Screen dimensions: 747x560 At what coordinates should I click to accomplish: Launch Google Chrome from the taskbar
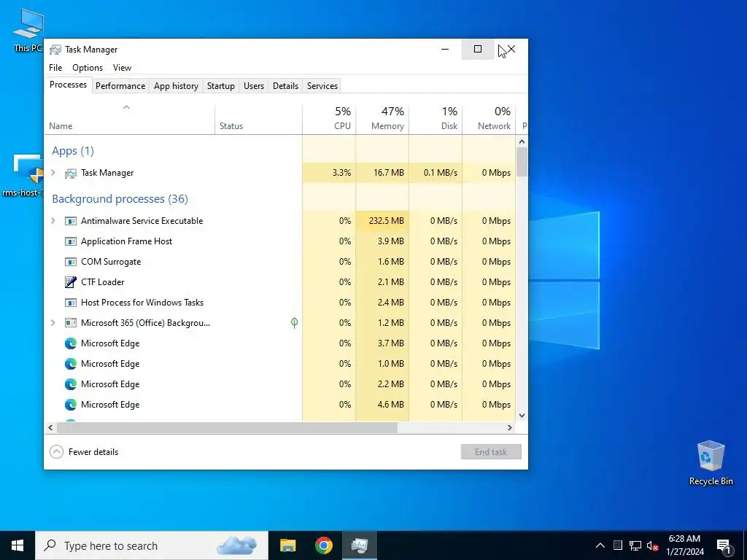point(323,545)
